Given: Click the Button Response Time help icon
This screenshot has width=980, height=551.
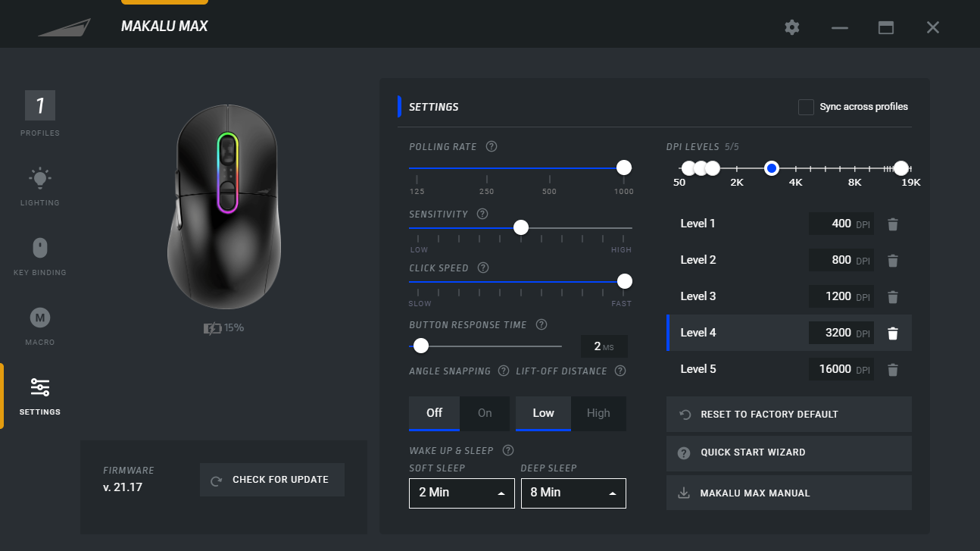Looking at the screenshot, I should (x=541, y=324).
